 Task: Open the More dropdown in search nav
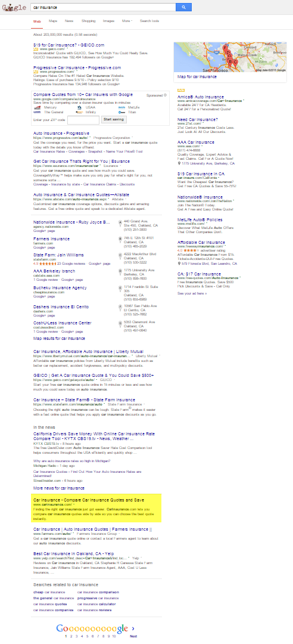(x=127, y=20)
